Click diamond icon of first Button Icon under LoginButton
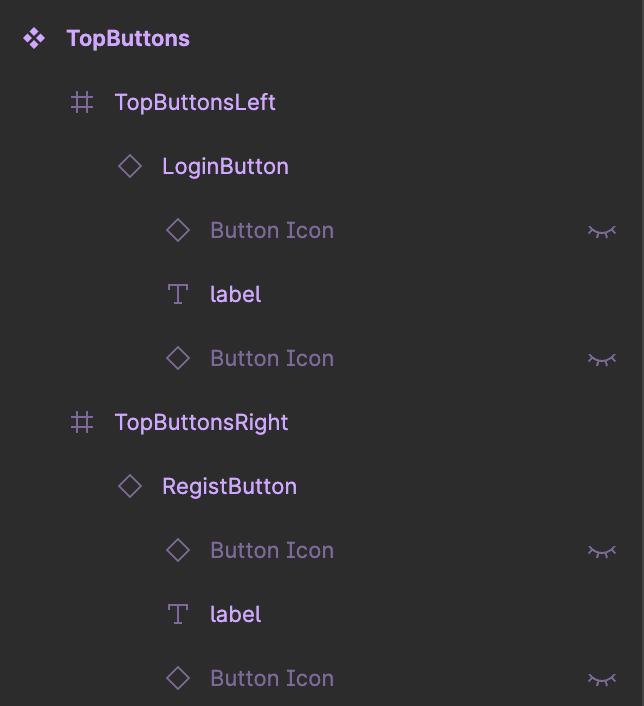644x706 pixels. point(178,230)
